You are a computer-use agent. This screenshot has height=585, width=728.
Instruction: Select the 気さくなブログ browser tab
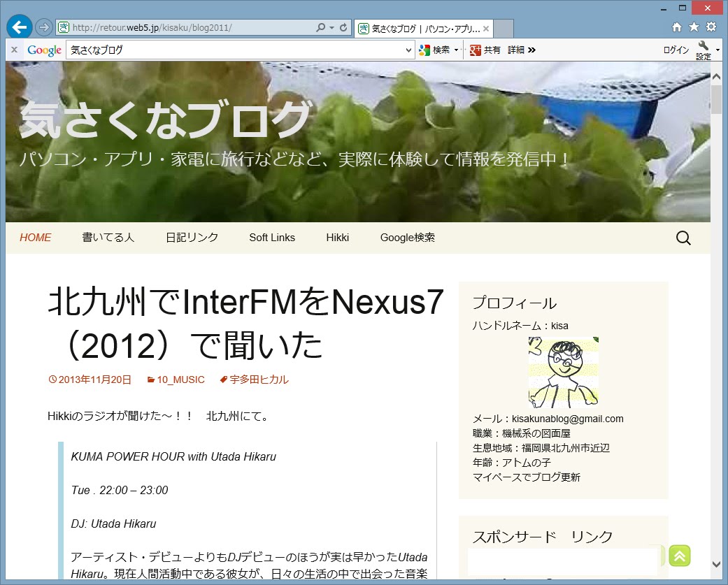point(423,29)
